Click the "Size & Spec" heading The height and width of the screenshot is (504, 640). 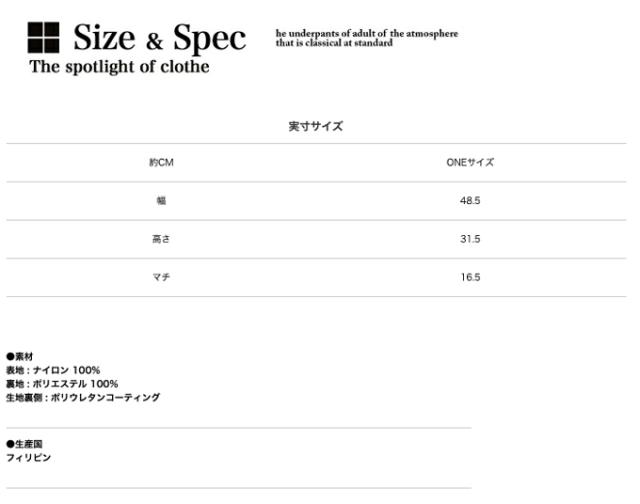tap(159, 38)
